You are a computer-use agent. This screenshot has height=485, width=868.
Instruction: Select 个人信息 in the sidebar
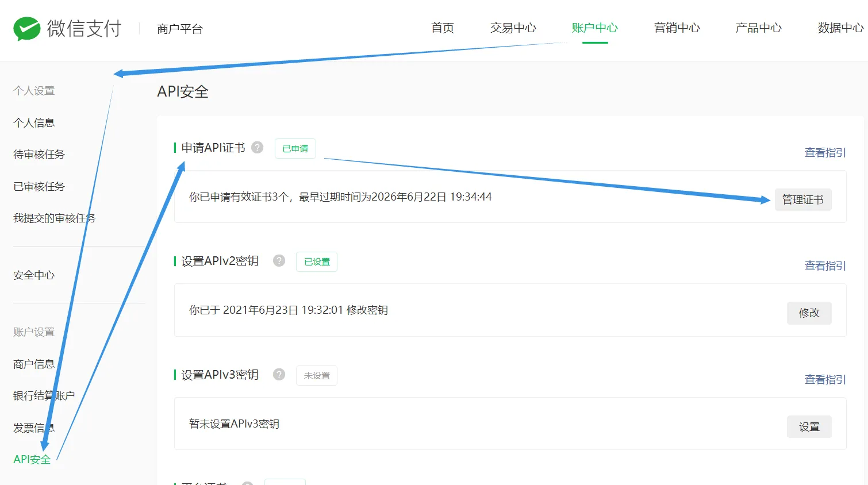pyautogui.click(x=34, y=122)
